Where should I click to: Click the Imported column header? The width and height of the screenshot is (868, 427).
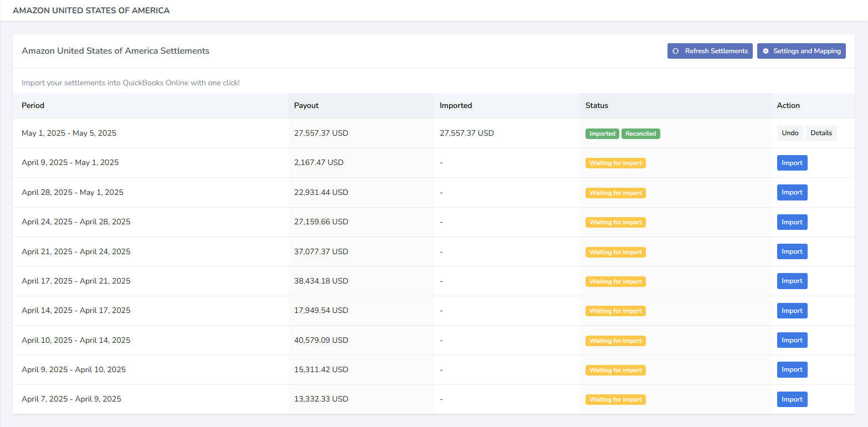(456, 105)
